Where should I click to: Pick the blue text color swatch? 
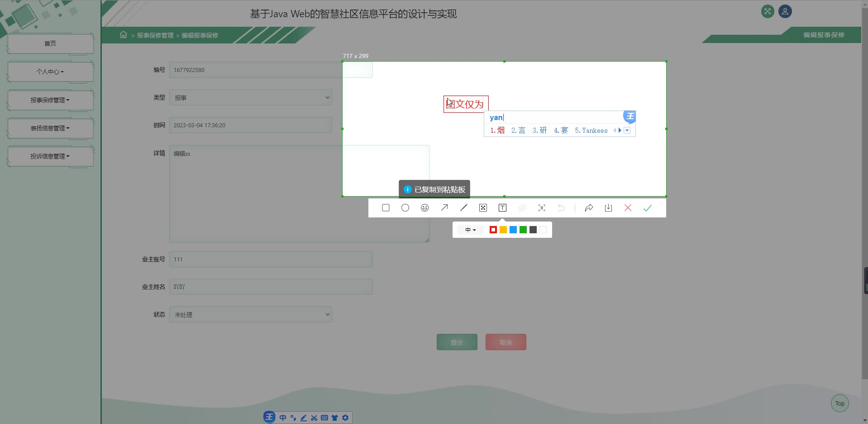pos(513,230)
